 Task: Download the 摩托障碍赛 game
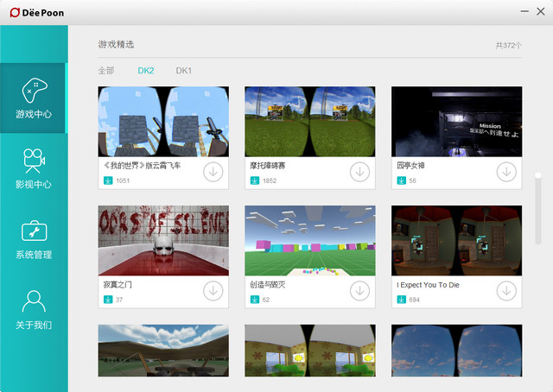pos(360,172)
